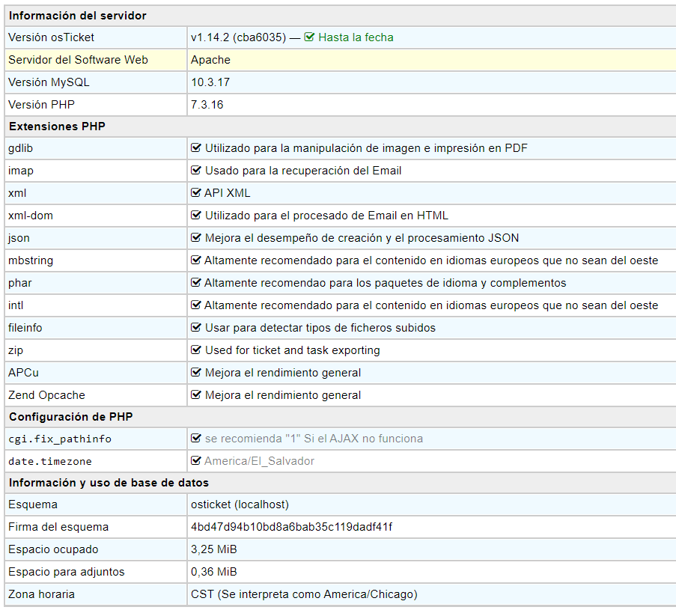
Task: Click the Versión osTicket label
Action: pos(51,37)
